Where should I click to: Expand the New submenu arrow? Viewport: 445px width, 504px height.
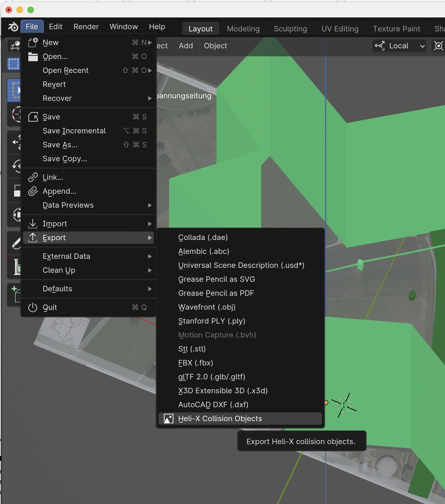pyautogui.click(x=150, y=43)
